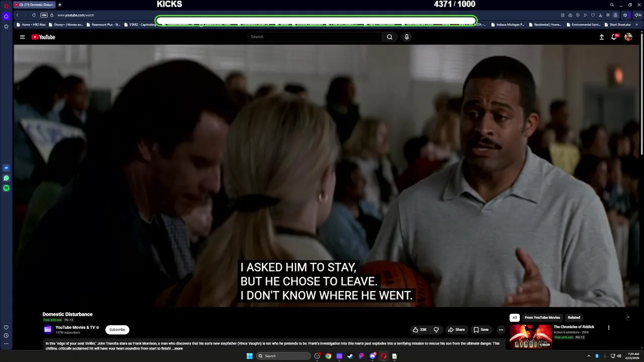Viewport: 644px width, 362px height.
Task: Open Opera snapshot camera icon
Action: [570, 15]
